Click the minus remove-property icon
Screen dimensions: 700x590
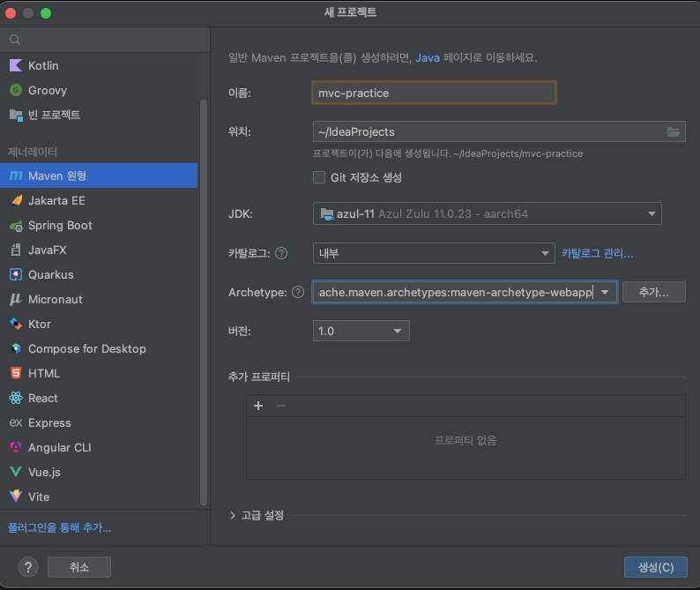[x=281, y=406]
